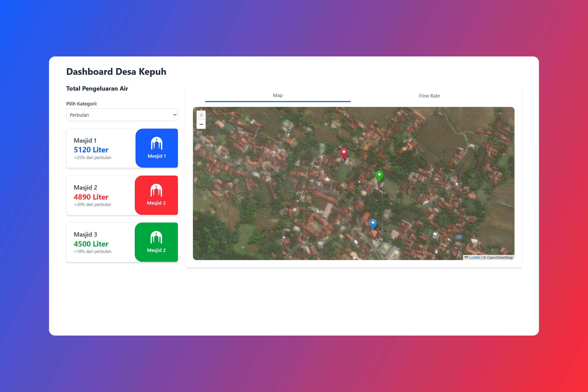The image size is (588, 392).
Task: Click the green map marker pin
Action: [379, 175]
